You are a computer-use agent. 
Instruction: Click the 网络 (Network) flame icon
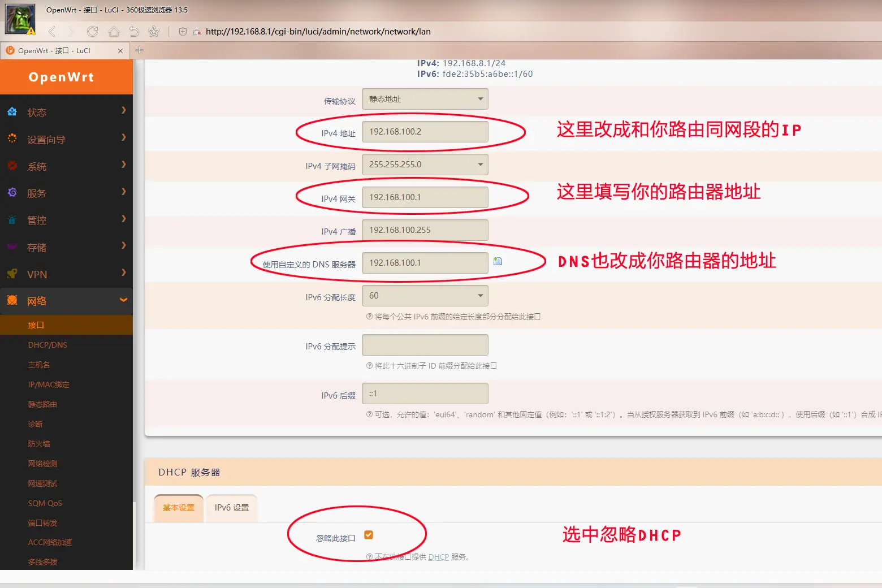[x=12, y=301]
